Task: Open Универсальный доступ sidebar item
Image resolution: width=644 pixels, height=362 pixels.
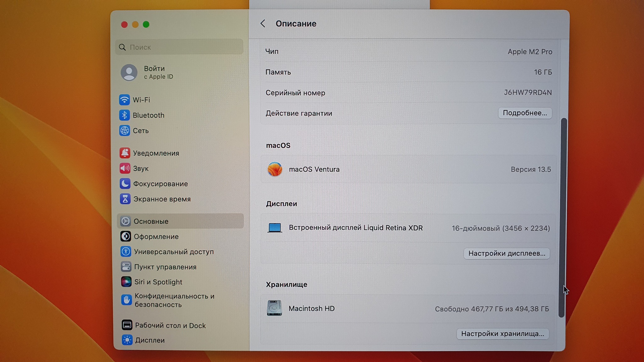Action: [x=174, y=252]
